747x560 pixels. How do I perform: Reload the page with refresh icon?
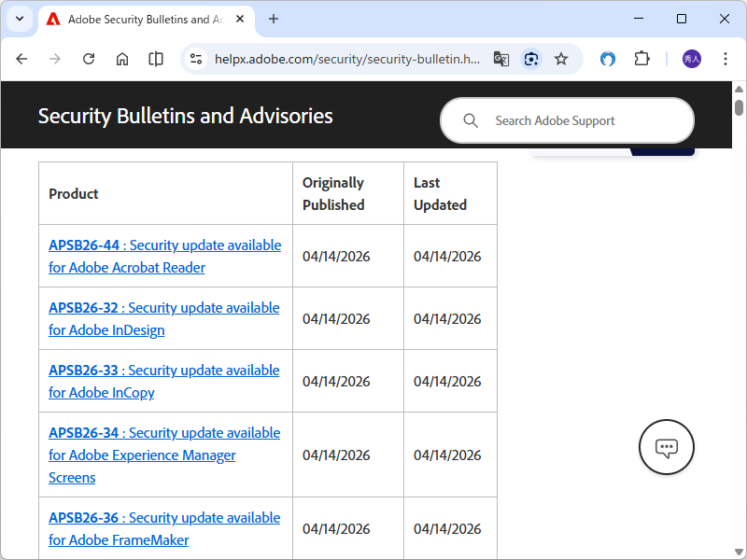tap(89, 59)
